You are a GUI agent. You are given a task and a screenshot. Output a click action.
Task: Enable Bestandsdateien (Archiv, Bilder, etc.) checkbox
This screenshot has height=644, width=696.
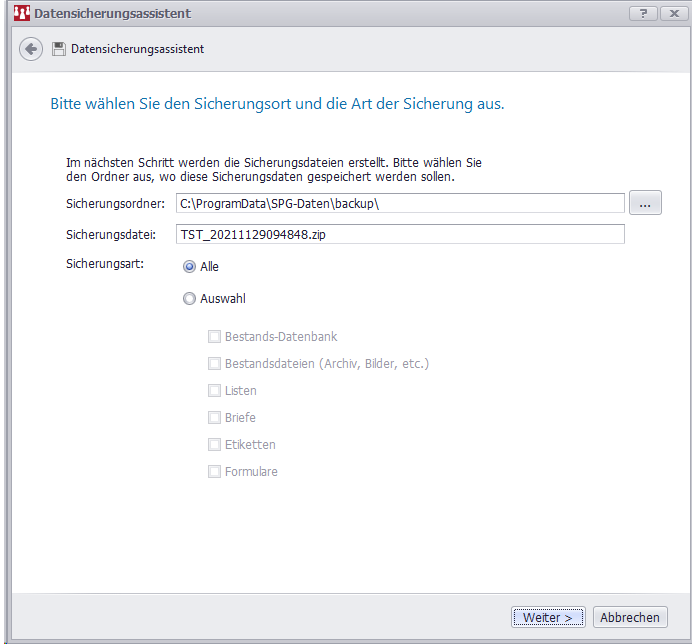click(x=214, y=364)
